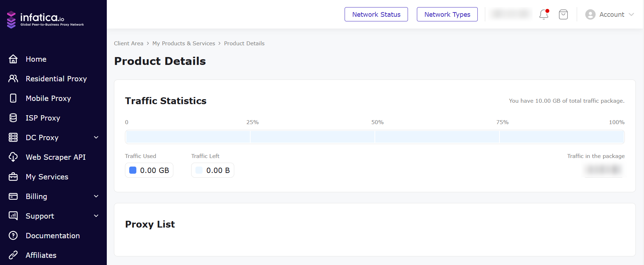Follow the Client Area breadcrumb link
This screenshot has height=265, width=644.
pyautogui.click(x=129, y=43)
